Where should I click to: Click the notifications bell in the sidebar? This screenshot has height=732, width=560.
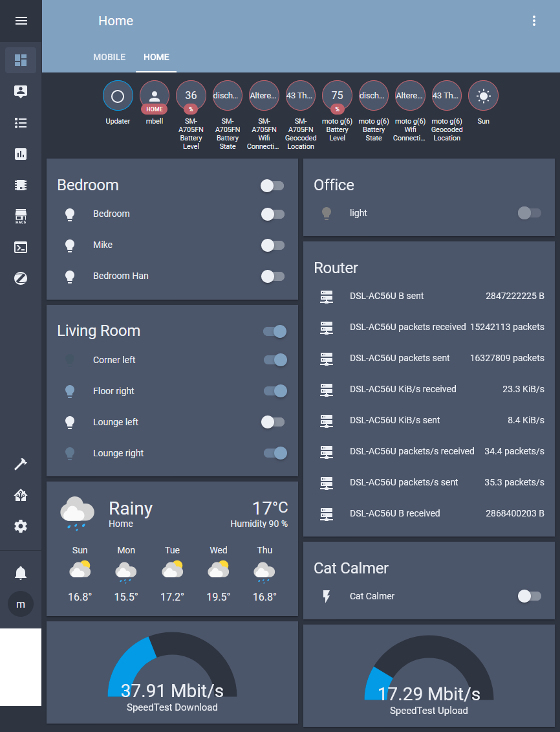click(21, 573)
